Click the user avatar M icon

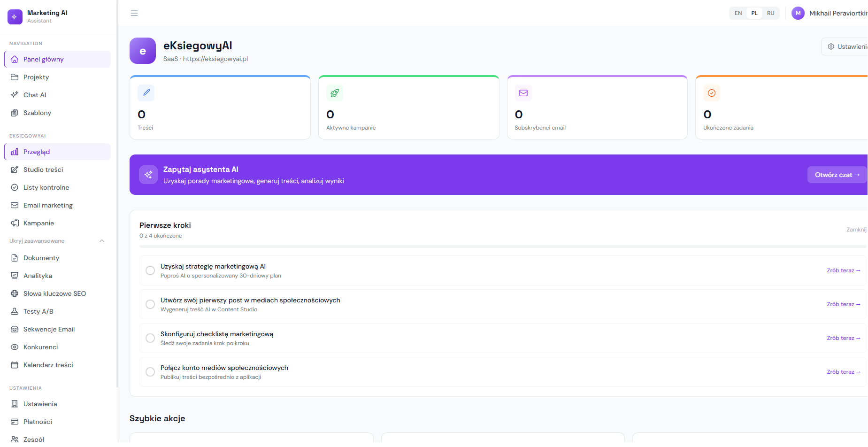[798, 13]
